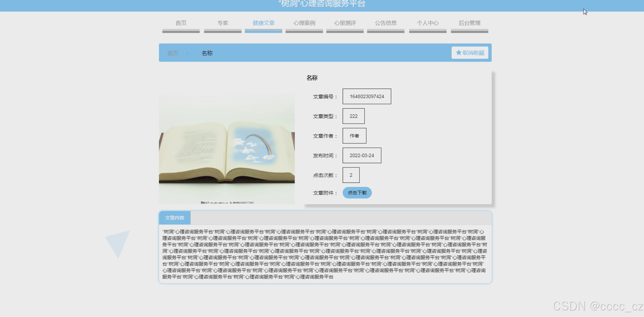Click the article number field 1648023097424
Image resolution: width=644 pixels, height=317 pixels.
tap(367, 97)
